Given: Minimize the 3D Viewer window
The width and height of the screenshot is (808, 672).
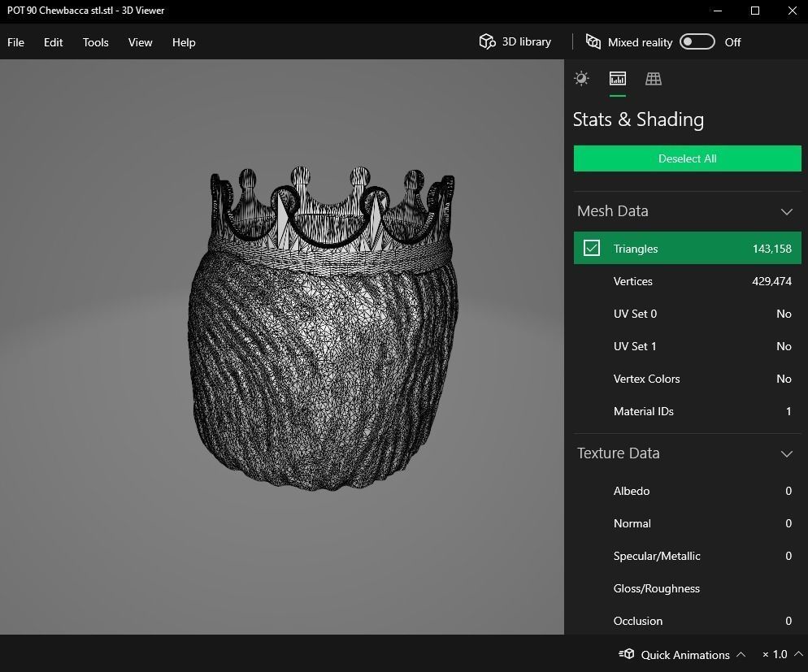Looking at the screenshot, I should click(717, 11).
